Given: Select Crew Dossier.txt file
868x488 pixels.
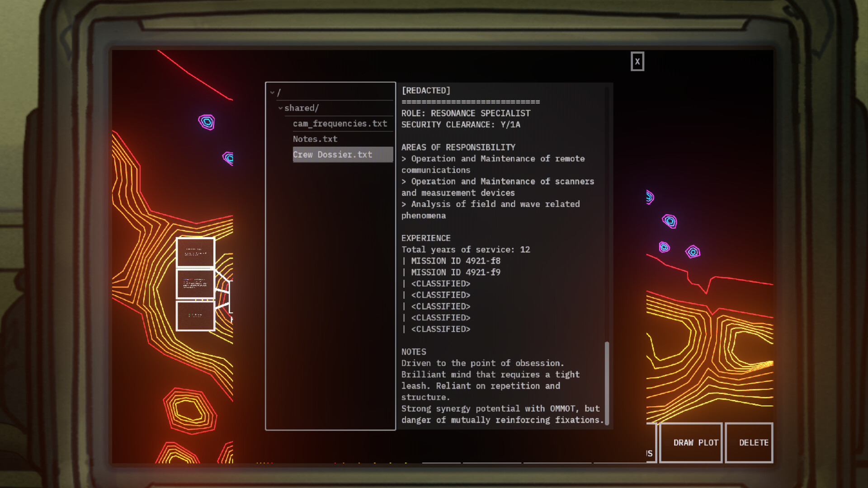Looking at the screenshot, I should coord(332,155).
